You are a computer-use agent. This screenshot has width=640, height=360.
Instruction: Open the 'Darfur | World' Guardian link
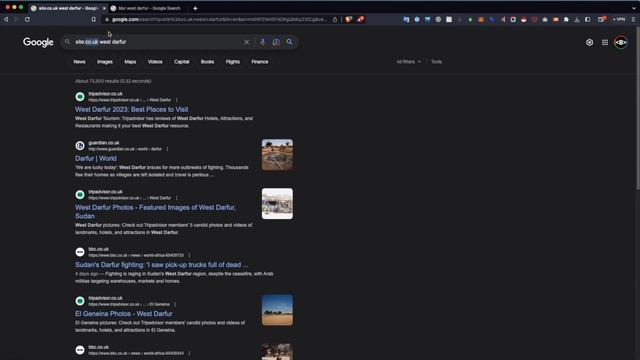pos(96,158)
